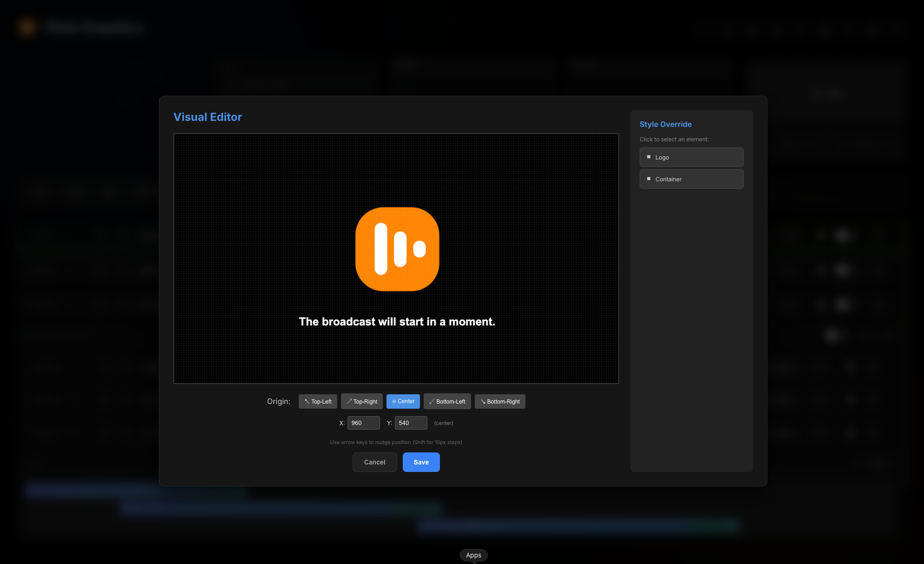Image resolution: width=924 pixels, height=564 pixels.
Task: Select the Logo element in Style Override
Action: click(x=691, y=157)
